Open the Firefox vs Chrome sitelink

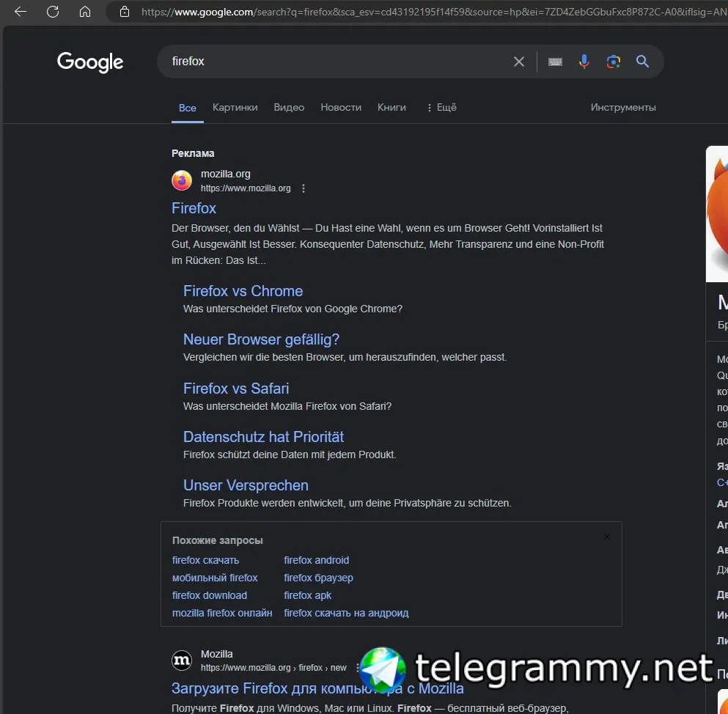pos(243,291)
